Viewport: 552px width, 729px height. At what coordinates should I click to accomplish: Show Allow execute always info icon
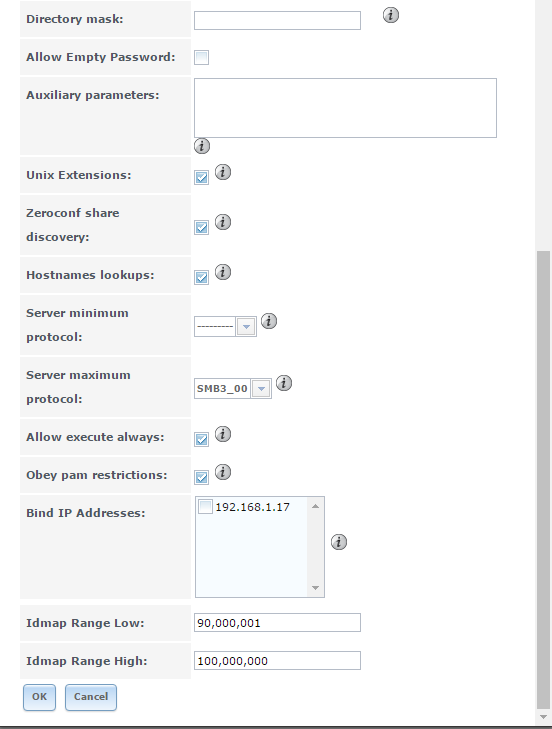click(x=223, y=434)
